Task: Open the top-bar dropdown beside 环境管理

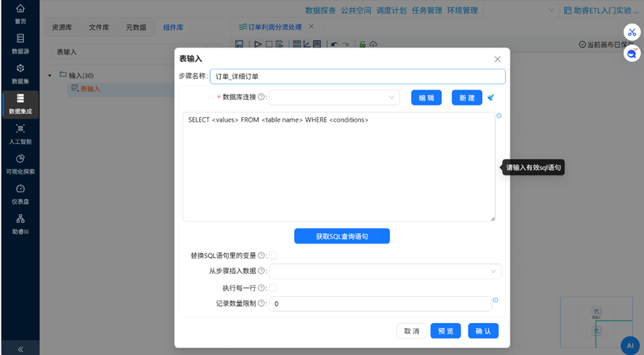Action: [519, 10]
